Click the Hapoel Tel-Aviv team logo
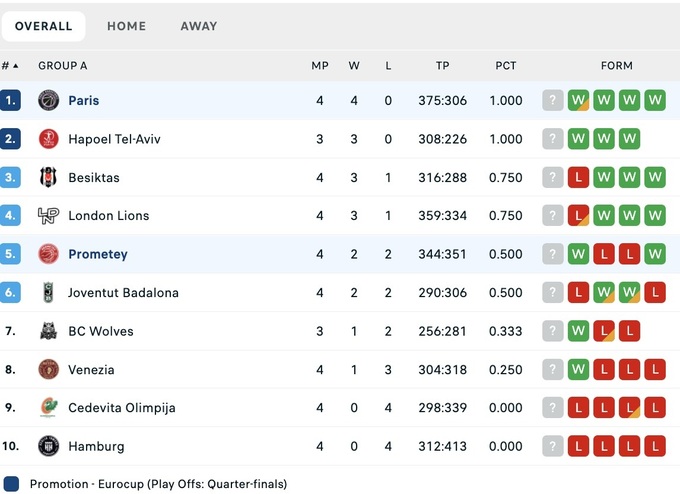This screenshot has width=680, height=494. point(48,139)
